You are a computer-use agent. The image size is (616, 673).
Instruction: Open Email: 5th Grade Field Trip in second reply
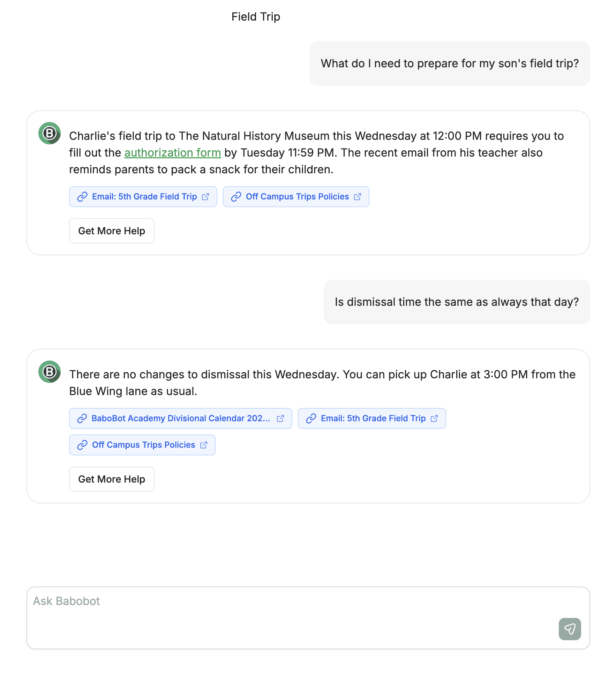click(x=373, y=418)
